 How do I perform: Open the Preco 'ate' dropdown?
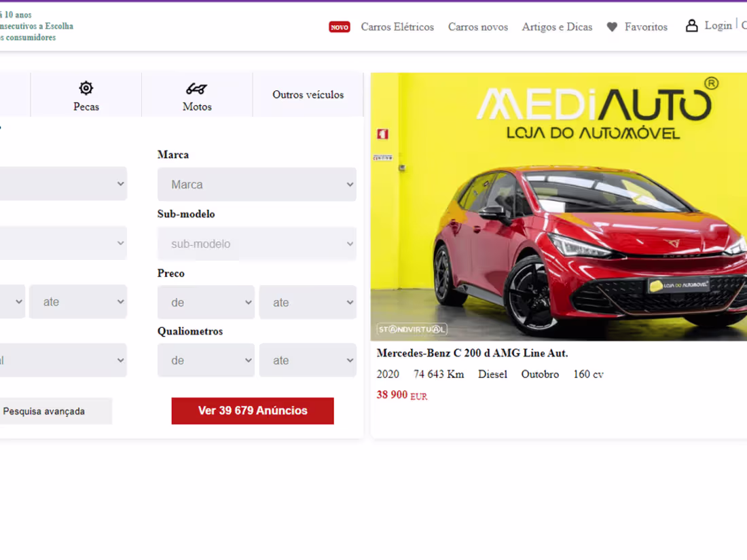tap(308, 302)
